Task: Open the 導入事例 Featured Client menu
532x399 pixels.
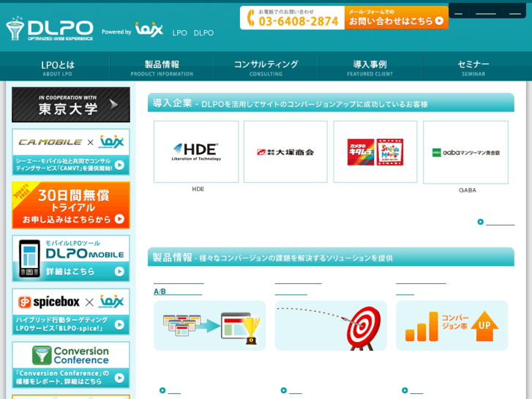Action: coord(370,67)
